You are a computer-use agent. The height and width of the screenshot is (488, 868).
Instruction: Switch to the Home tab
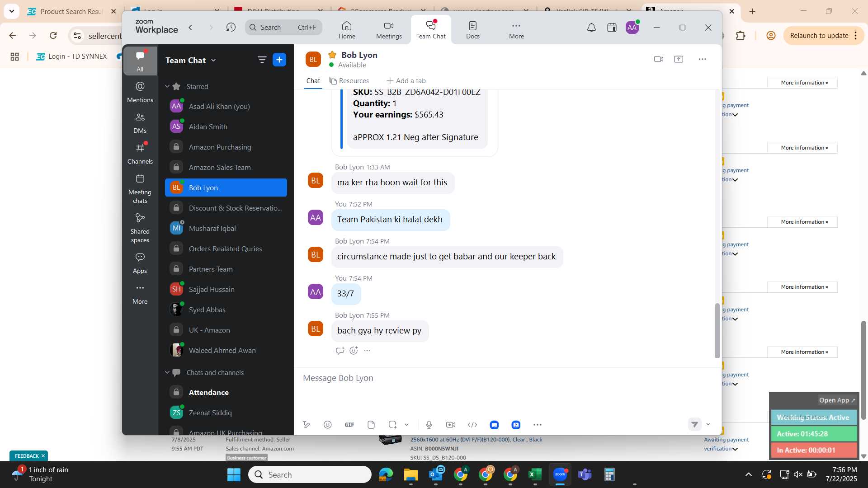347,30
